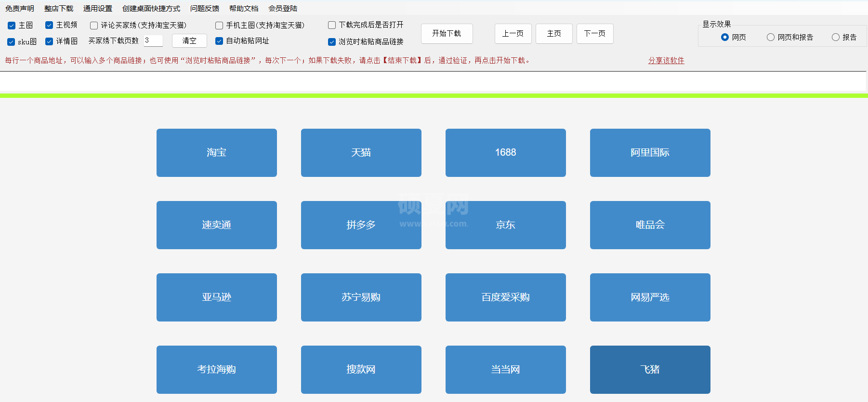Open the 会员登陆 menu
Image resolution: width=868 pixels, height=402 pixels.
tap(283, 8)
